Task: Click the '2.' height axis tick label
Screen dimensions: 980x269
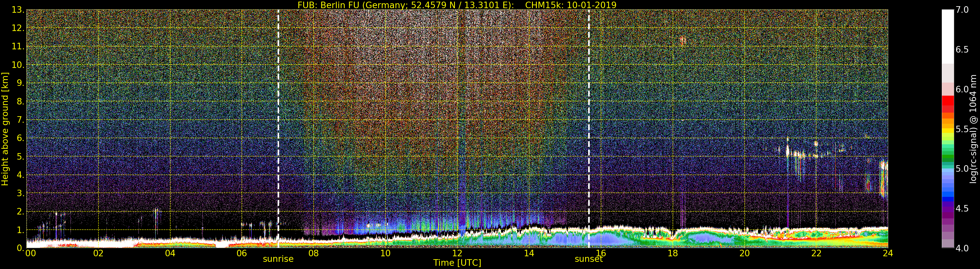Action: [x=21, y=212]
